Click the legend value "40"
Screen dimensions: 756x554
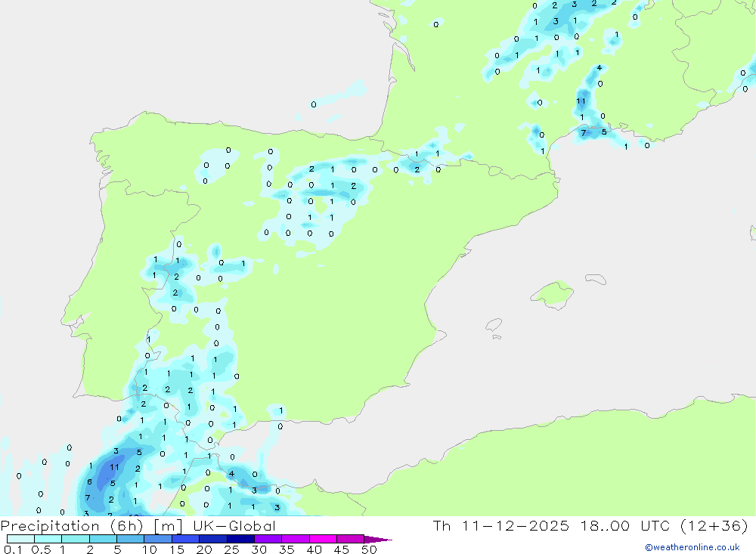click(x=314, y=549)
